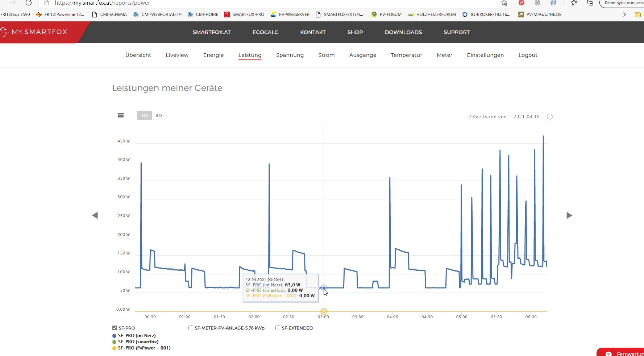Click the chart refresh spinner icon

(550, 117)
